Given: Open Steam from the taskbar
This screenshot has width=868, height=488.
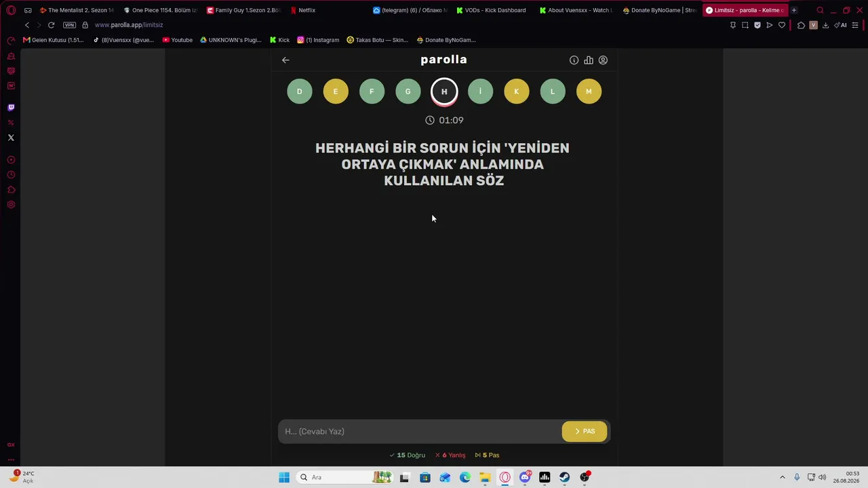Looking at the screenshot, I should pyautogui.click(x=564, y=477).
